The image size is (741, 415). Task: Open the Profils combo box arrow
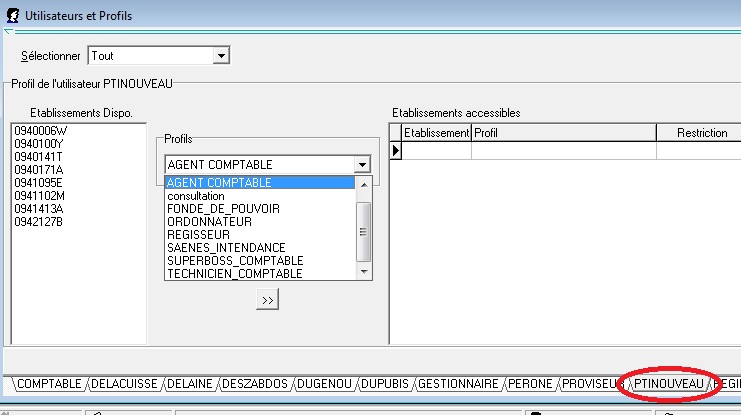pos(362,165)
